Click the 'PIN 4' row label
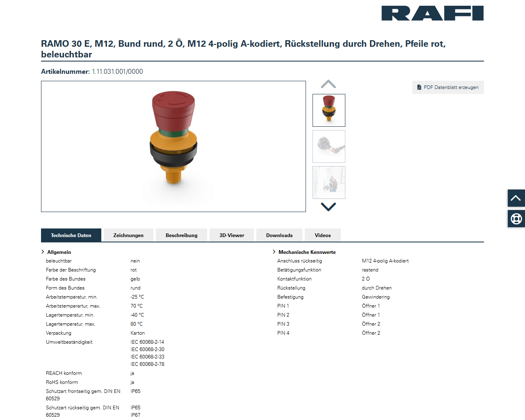The image size is (525, 420). click(283, 333)
